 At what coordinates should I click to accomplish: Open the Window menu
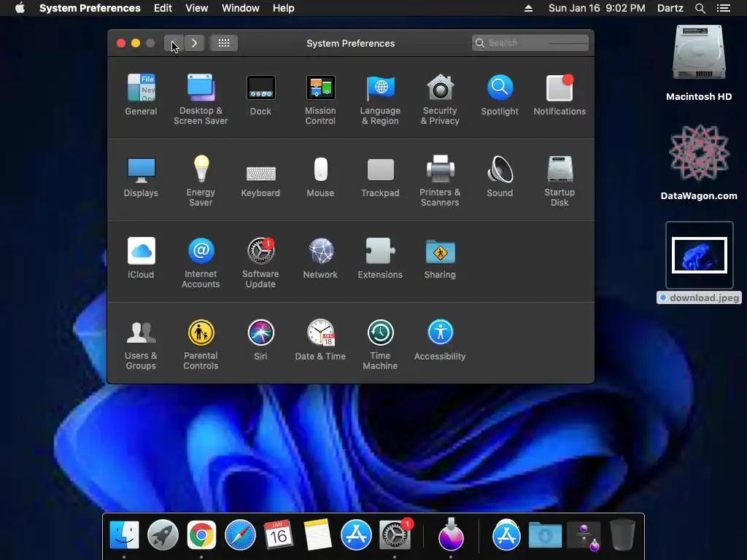pos(241,8)
